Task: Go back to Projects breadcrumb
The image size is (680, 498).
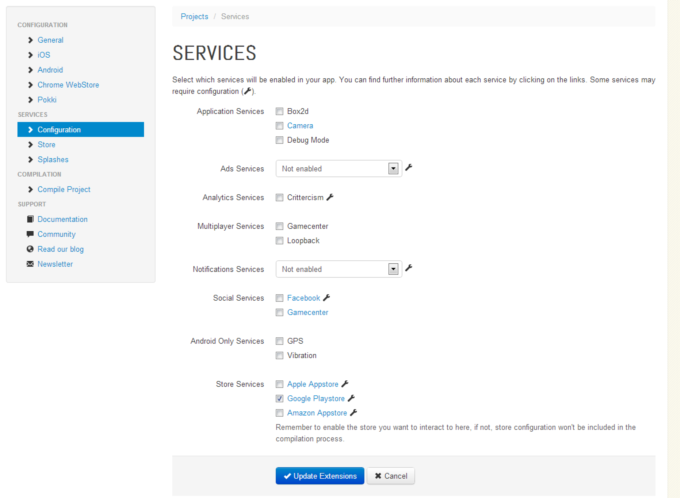Action: (x=194, y=16)
